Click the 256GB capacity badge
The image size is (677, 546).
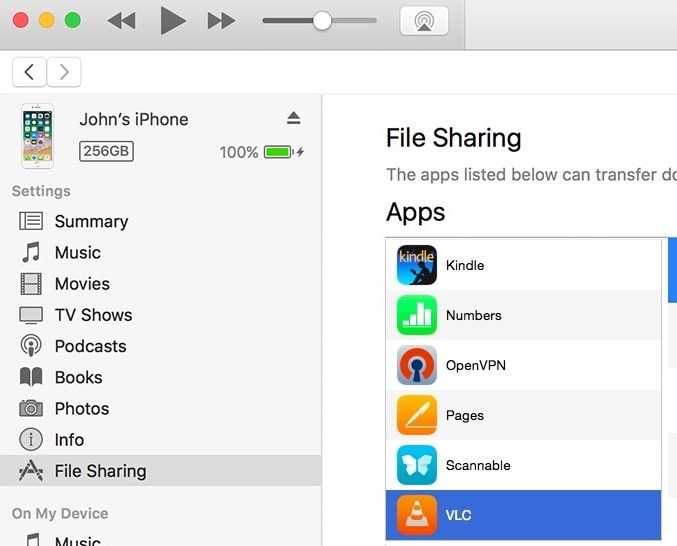(x=106, y=151)
